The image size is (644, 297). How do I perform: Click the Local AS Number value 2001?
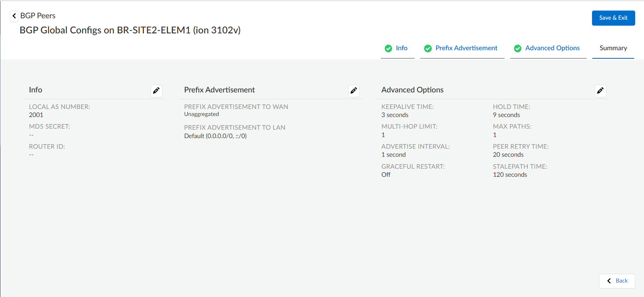(36, 115)
